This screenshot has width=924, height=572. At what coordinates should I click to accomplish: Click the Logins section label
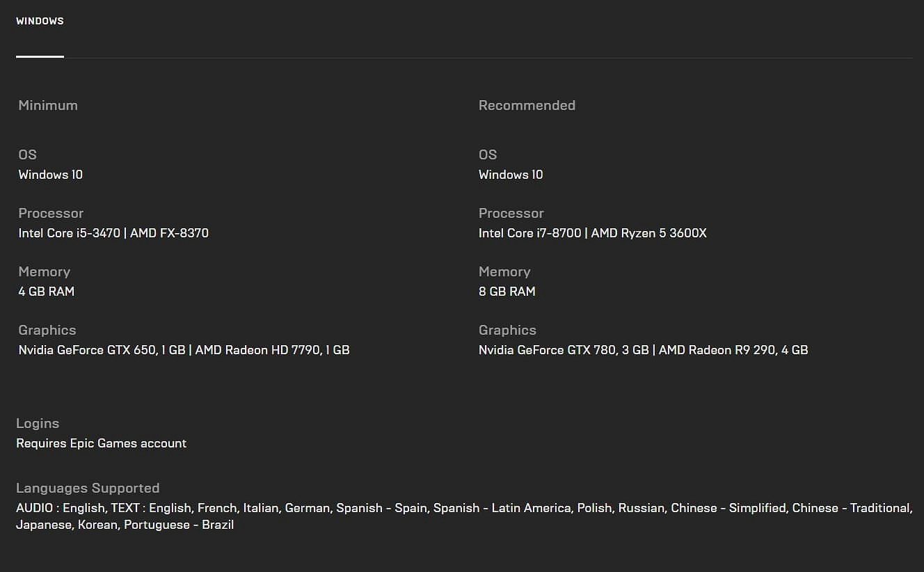point(38,424)
